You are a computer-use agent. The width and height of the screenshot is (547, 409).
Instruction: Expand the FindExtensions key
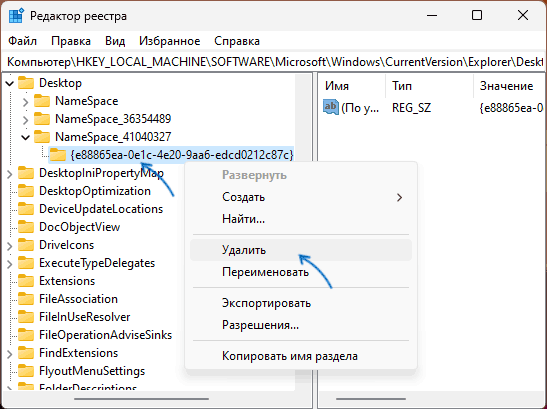click(10, 354)
